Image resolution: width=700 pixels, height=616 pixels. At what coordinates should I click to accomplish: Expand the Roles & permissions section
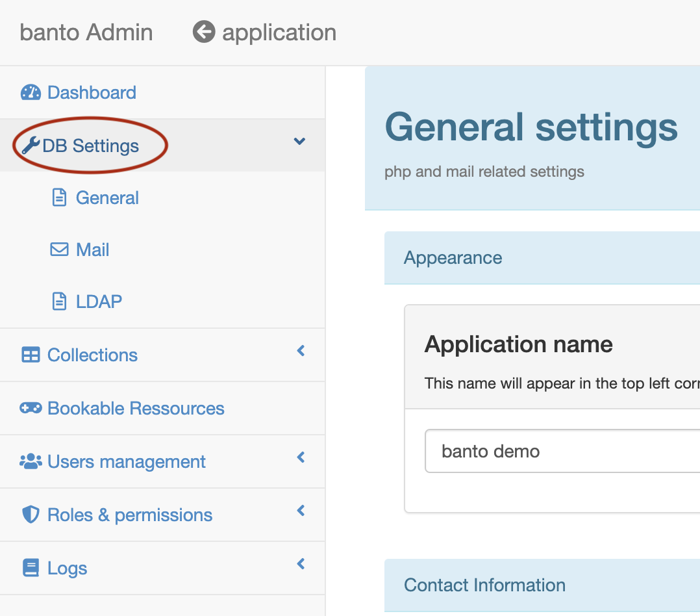pos(300,511)
